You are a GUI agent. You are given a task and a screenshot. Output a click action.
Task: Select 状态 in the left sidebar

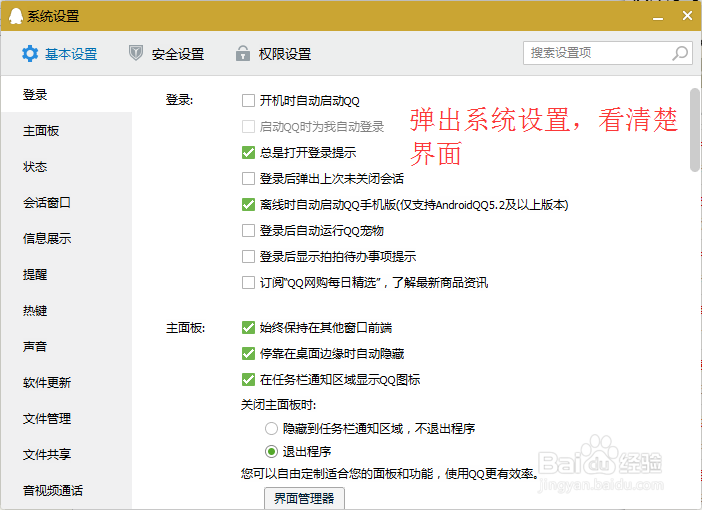pos(66,167)
